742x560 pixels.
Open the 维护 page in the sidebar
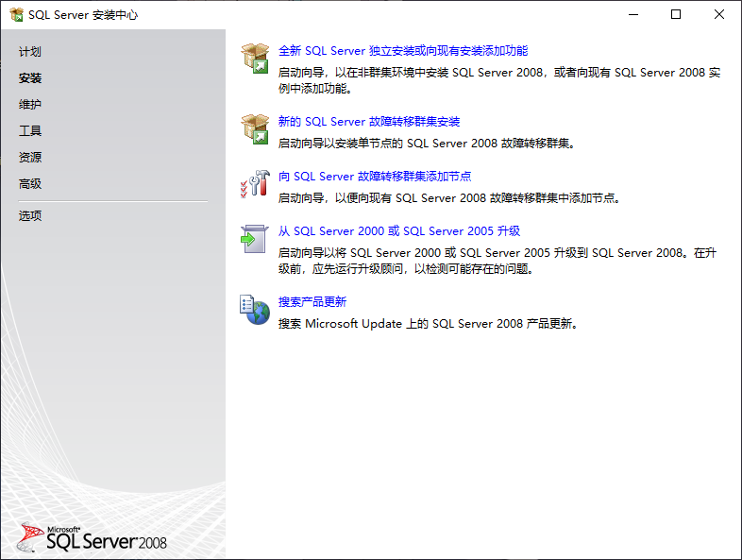(x=30, y=105)
